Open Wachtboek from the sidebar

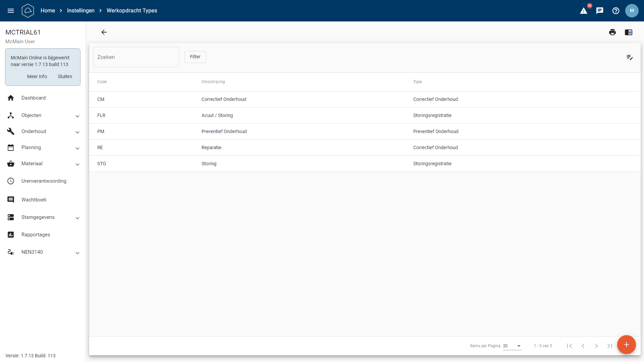click(x=34, y=200)
